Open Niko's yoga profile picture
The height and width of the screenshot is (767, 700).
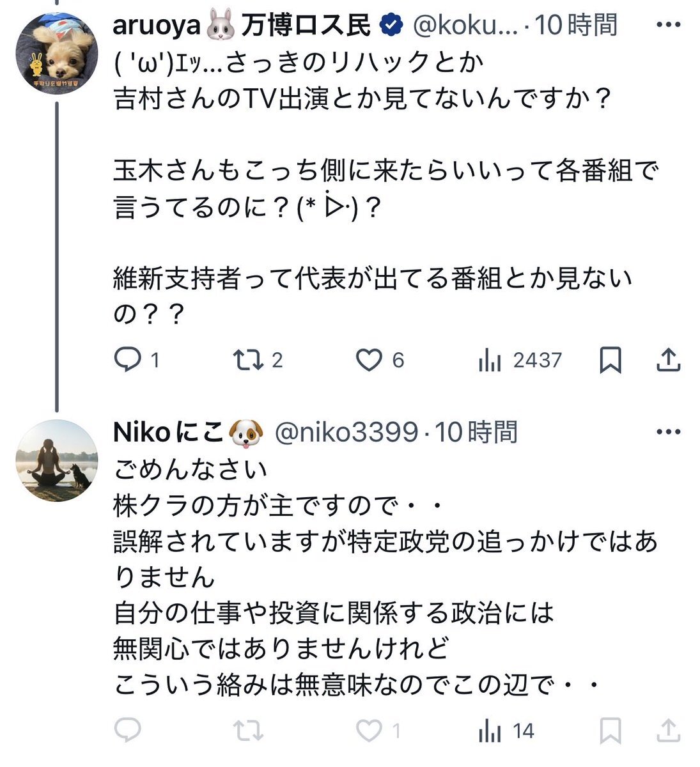coord(56,460)
